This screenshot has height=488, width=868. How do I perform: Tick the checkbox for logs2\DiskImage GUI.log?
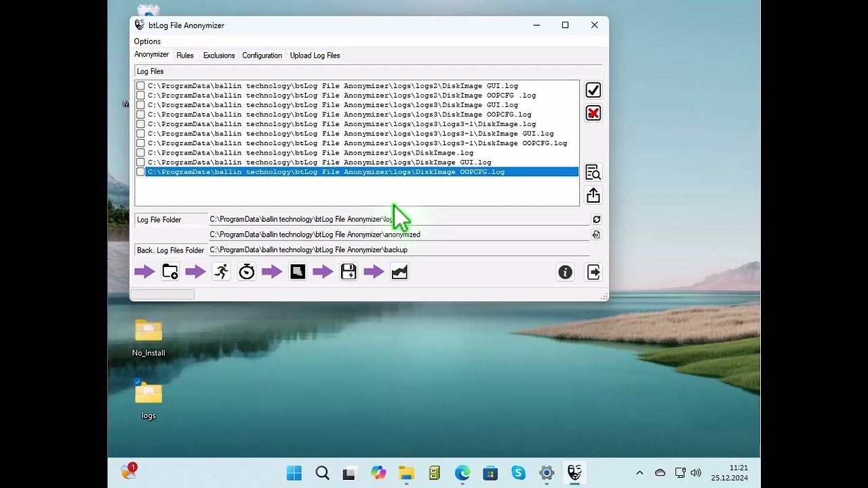click(140, 86)
